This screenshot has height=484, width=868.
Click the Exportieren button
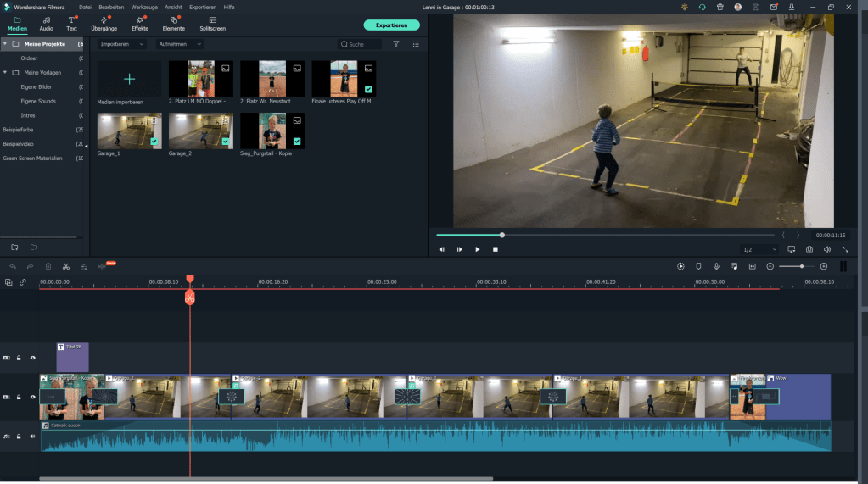(x=391, y=25)
